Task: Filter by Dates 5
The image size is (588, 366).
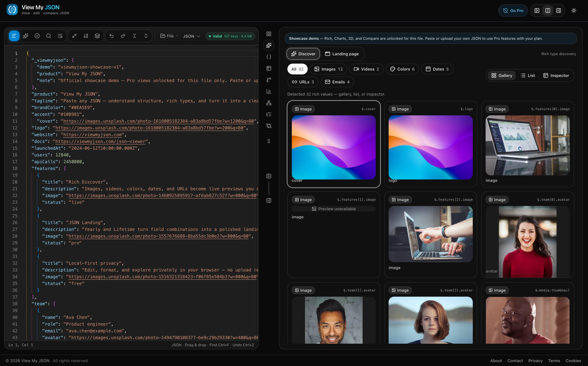Action: (x=437, y=69)
